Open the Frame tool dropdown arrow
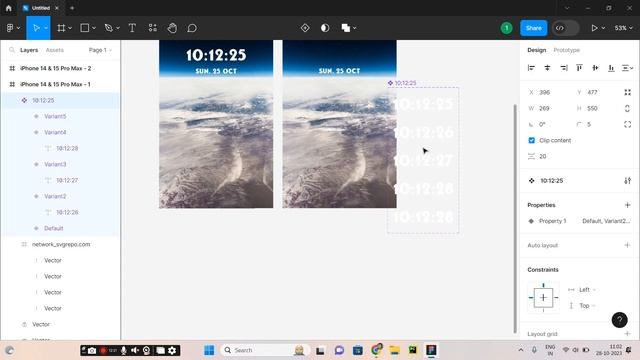 [70, 28]
